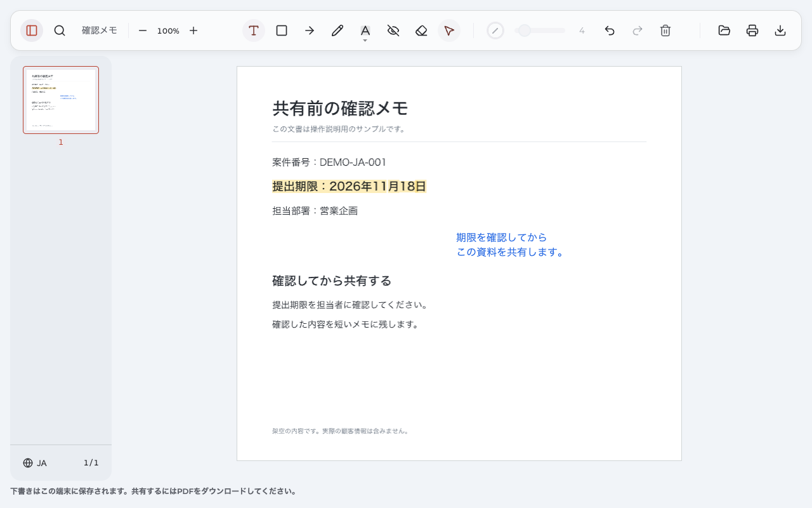Click the highlighted 提出期限 line
Viewport: 812px width, 508px height.
point(349,186)
